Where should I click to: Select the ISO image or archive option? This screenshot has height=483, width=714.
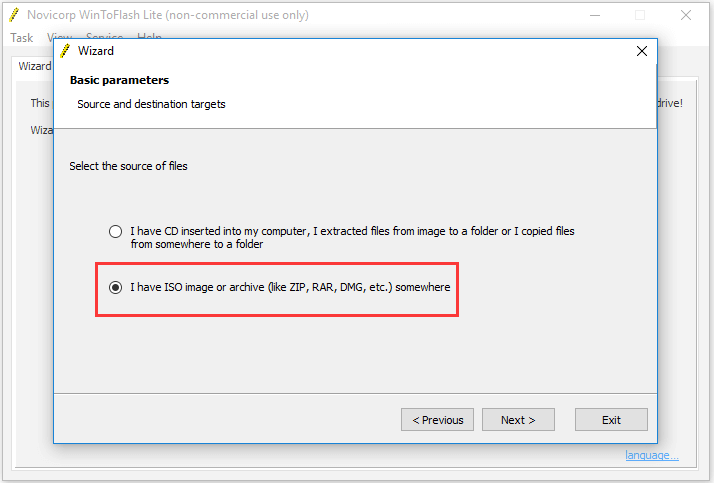(115, 287)
